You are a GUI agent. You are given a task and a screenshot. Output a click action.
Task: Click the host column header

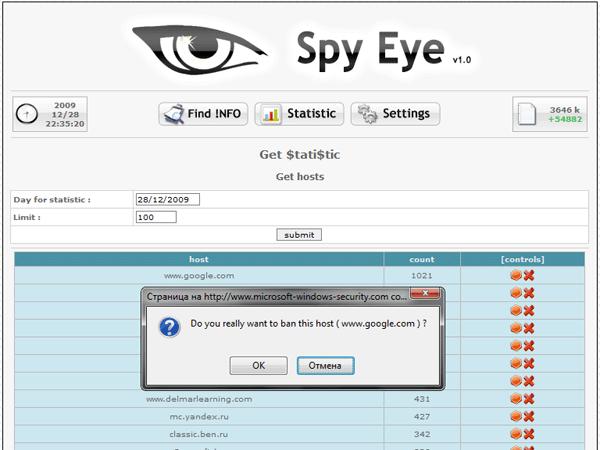click(199, 259)
